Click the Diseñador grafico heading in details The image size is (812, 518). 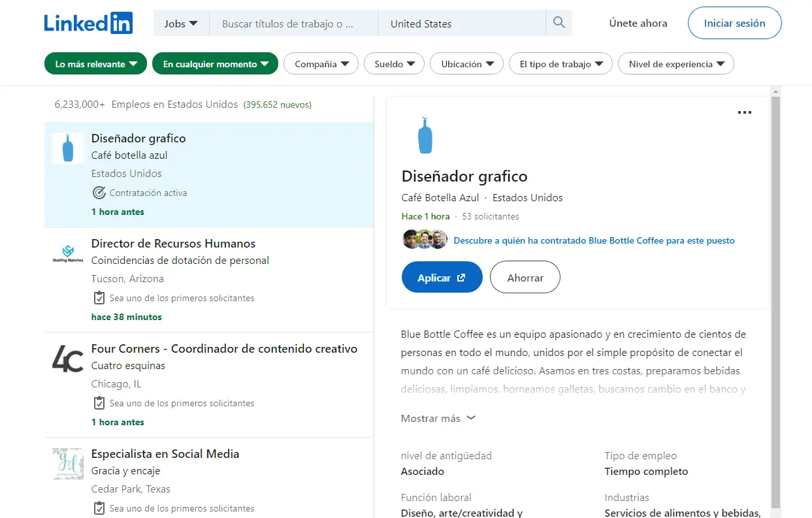(x=464, y=176)
